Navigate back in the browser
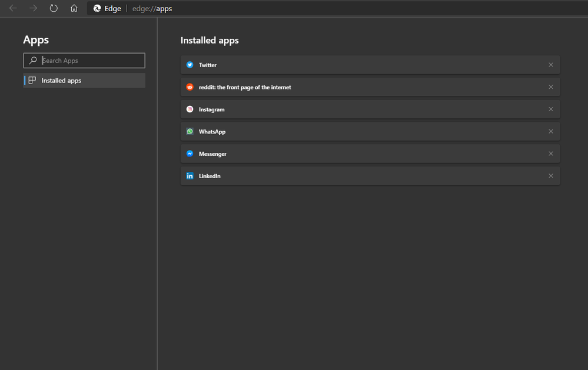 tap(13, 8)
